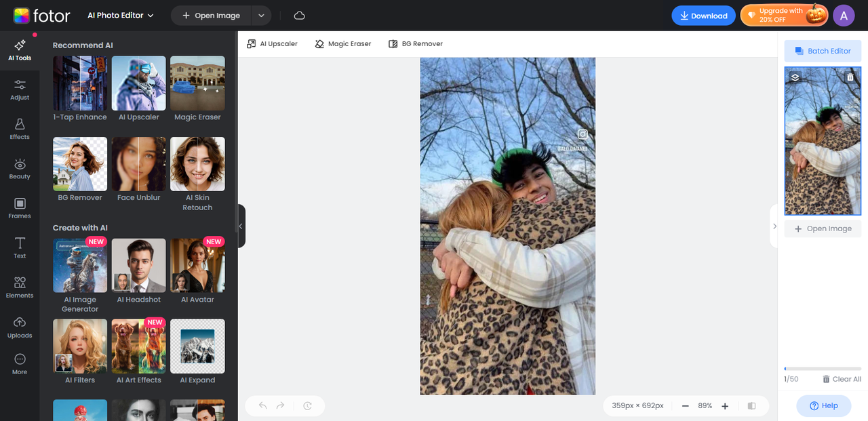This screenshot has width=868, height=421.
Task: Select the Face Unblur tool
Action: (138, 169)
